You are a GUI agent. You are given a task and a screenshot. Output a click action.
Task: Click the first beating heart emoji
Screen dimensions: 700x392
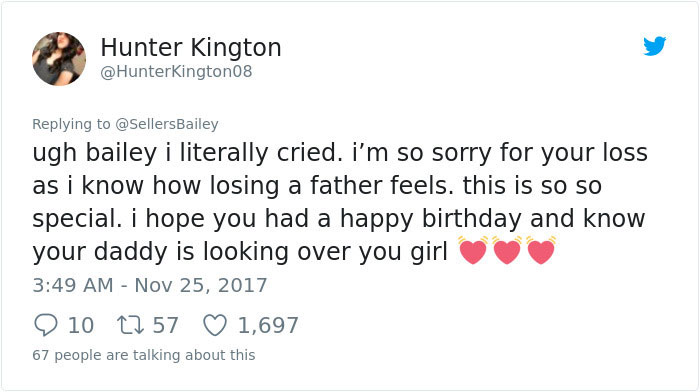473,250
